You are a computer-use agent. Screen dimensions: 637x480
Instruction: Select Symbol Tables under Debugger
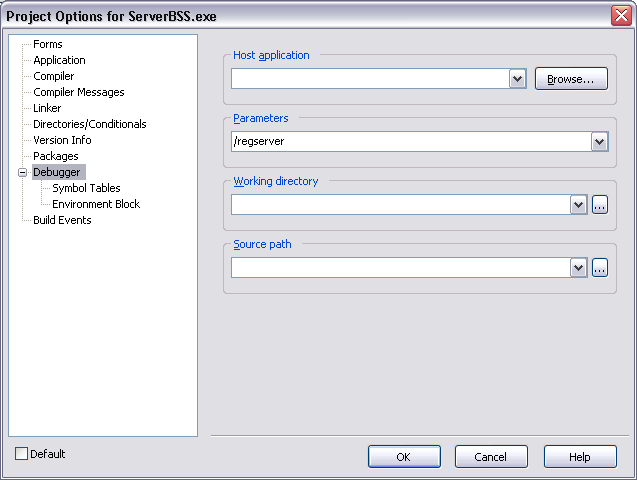click(x=86, y=188)
